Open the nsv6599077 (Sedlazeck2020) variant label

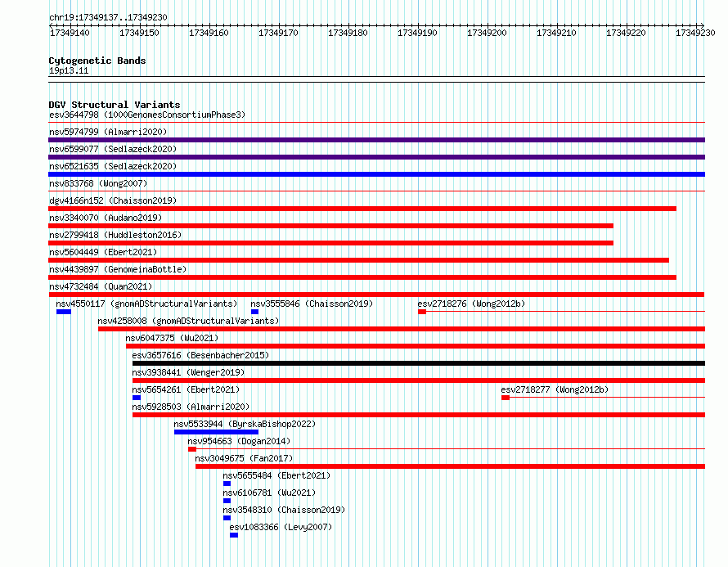point(113,149)
